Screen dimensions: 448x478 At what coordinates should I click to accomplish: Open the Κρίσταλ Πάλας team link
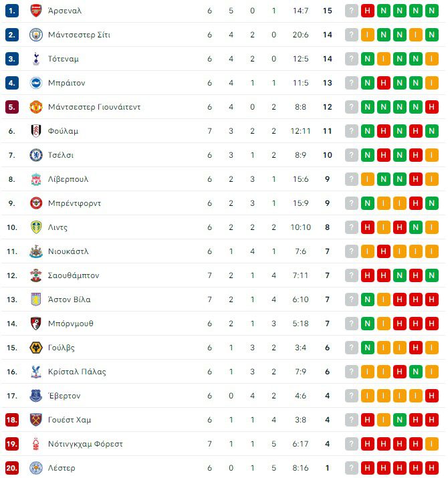(x=77, y=372)
